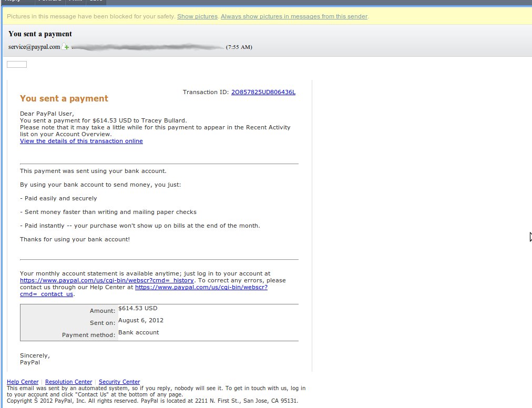Image resolution: width=532 pixels, height=408 pixels.
Task: Click the Print toolbar button
Action: click(74, 2)
